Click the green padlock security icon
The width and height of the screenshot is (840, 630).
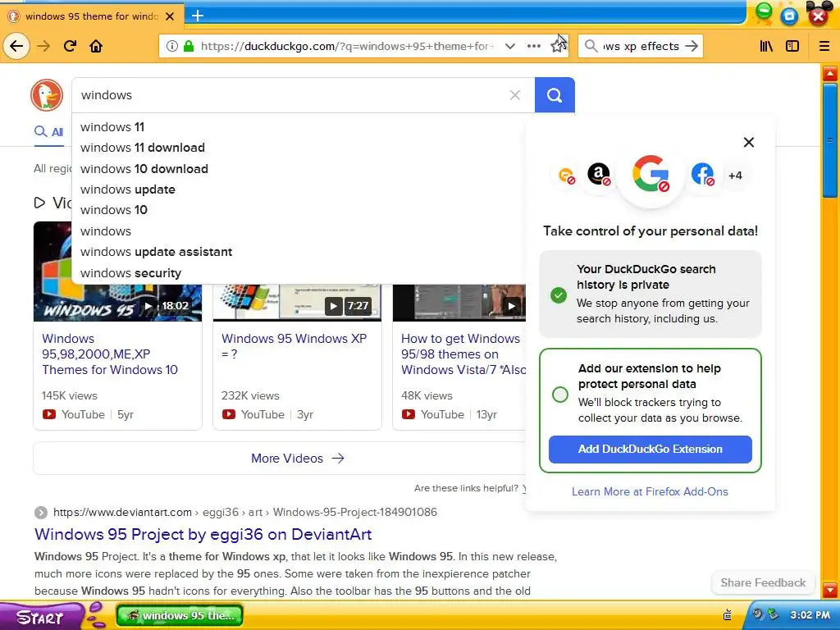189,46
